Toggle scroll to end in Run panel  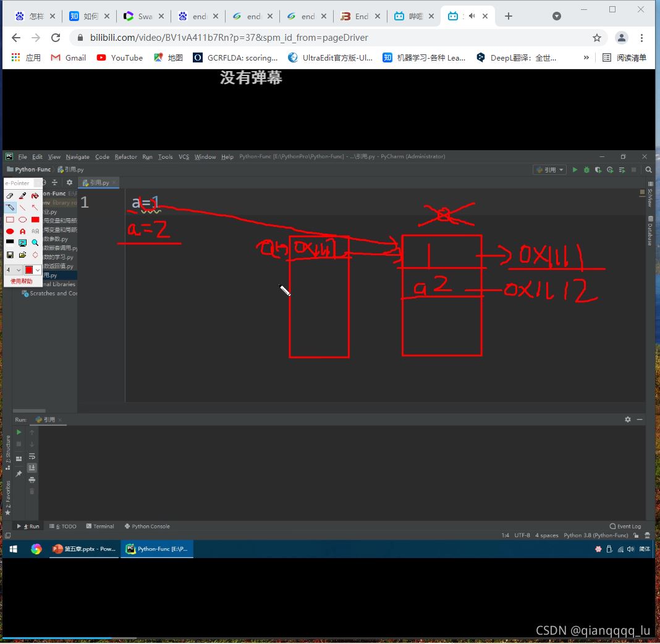[x=32, y=468]
